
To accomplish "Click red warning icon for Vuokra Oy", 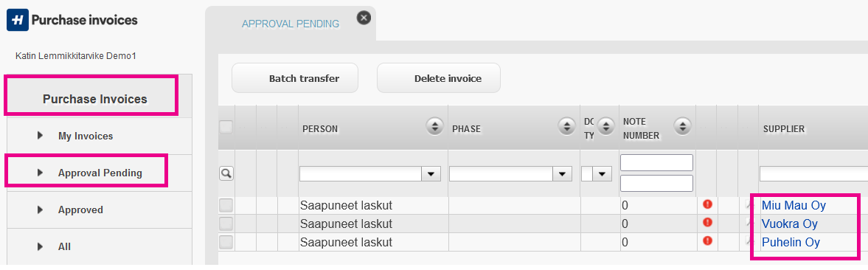I will point(707,223).
